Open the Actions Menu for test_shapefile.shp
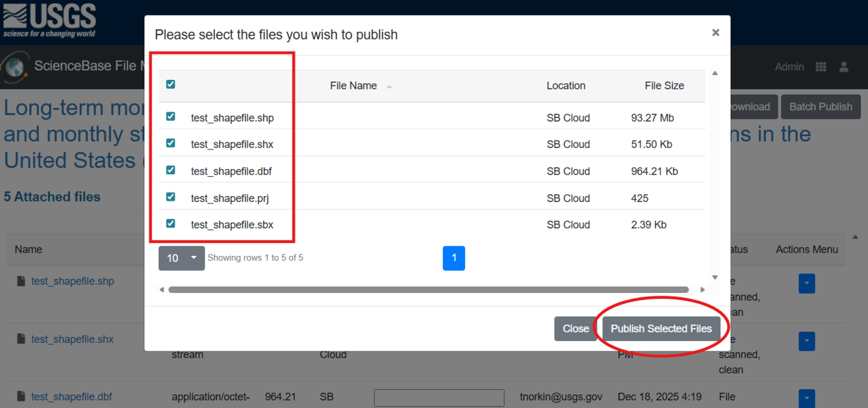 pos(806,283)
